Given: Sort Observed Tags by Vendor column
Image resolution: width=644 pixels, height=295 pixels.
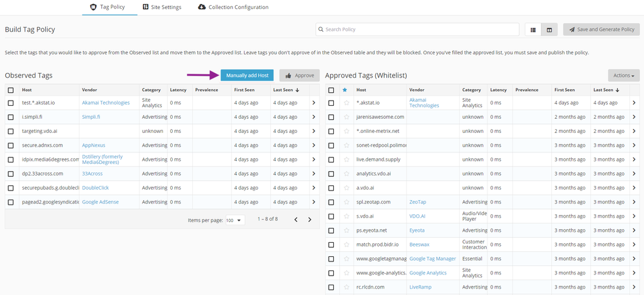Looking at the screenshot, I should (x=90, y=90).
